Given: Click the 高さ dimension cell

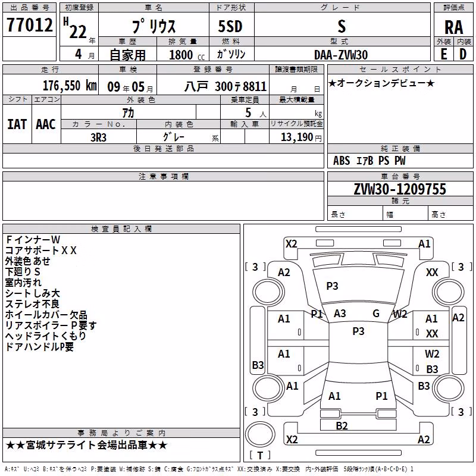Looking at the screenshot, I should (451, 214).
